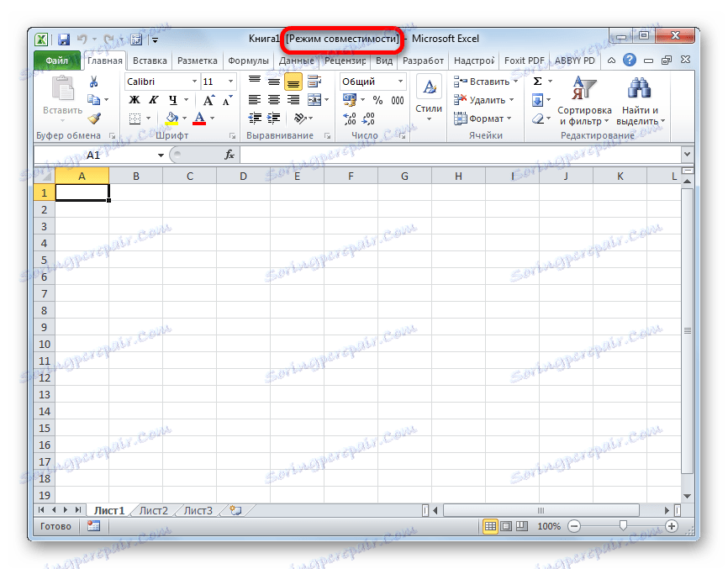Click Вставить cells button
728x569 pixels.
(x=485, y=82)
